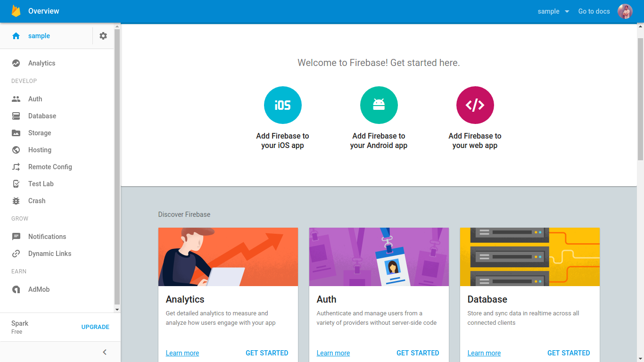Open the AdMob section label
The height and width of the screenshot is (362, 644).
pyautogui.click(x=39, y=289)
